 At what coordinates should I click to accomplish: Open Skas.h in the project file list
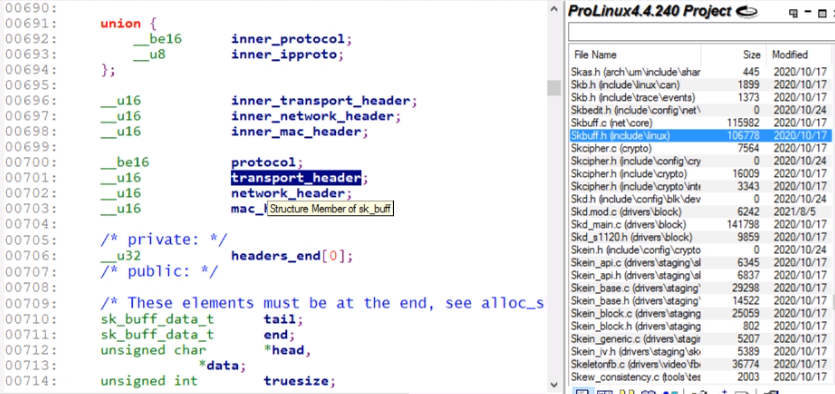click(700, 72)
